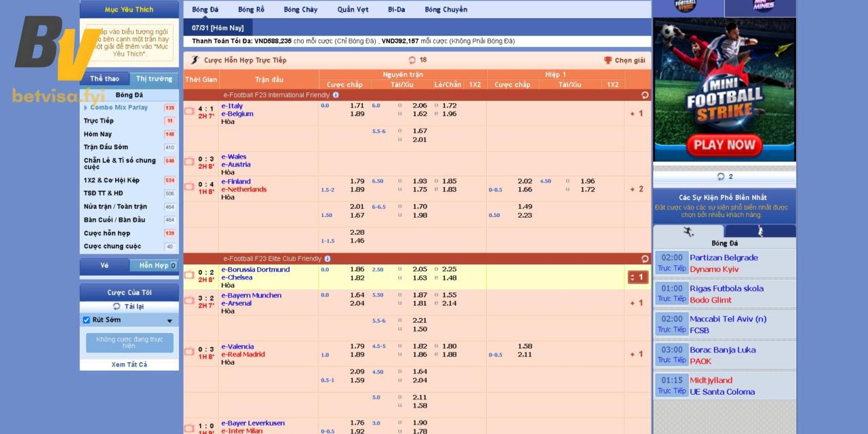Click PLAY NOW on Mini Football Strike banner
The image size is (868, 434).
[724, 144]
